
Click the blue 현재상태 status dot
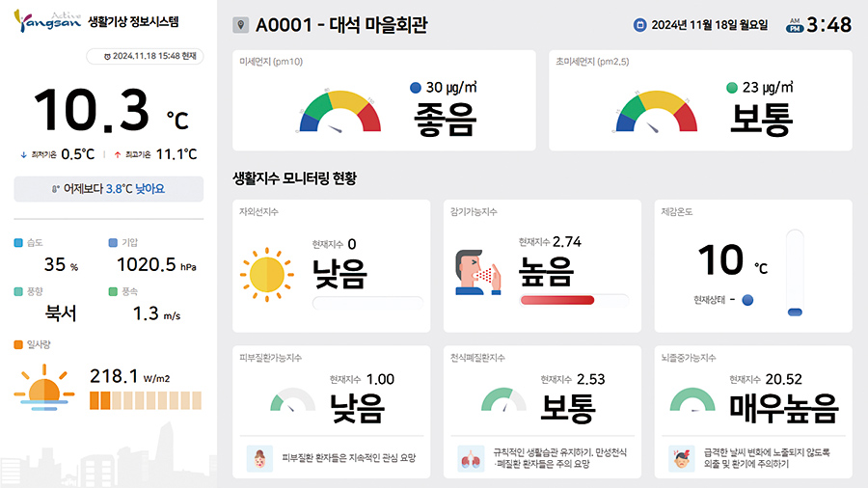747,300
